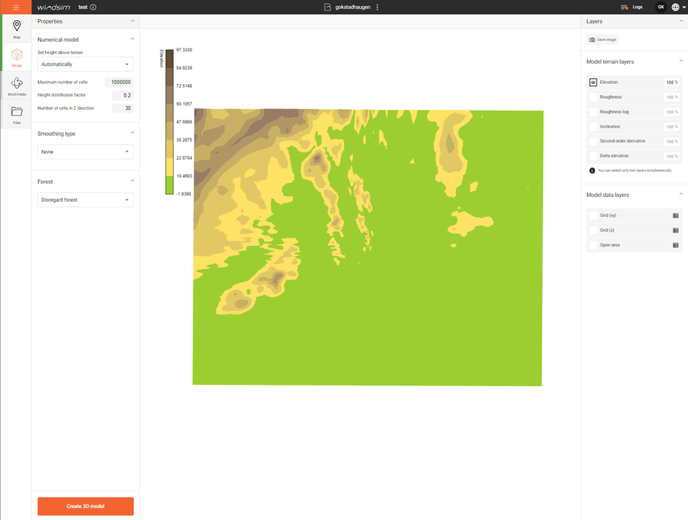Click the Maximum number of cells field
The height and width of the screenshot is (520, 688).
click(119, 83)
